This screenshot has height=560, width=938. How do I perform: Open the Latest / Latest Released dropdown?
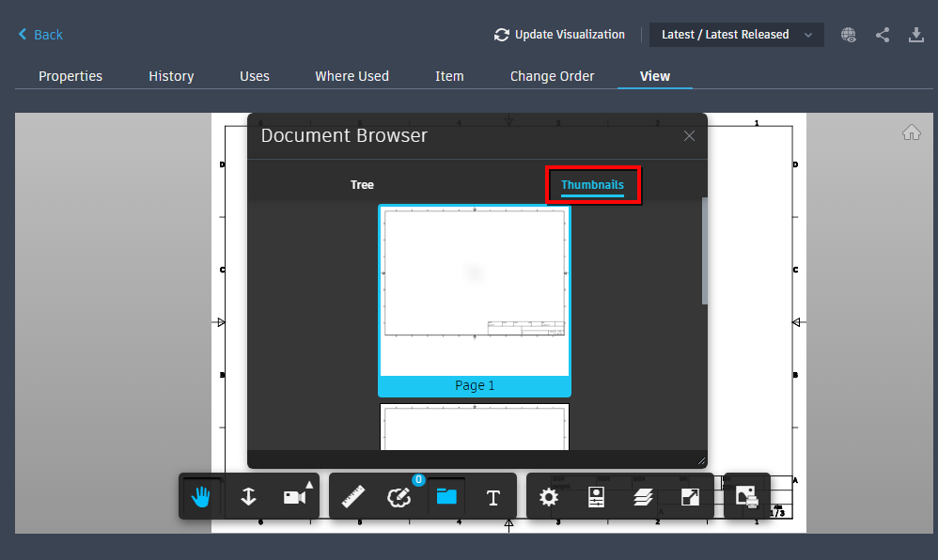point(736,34)
